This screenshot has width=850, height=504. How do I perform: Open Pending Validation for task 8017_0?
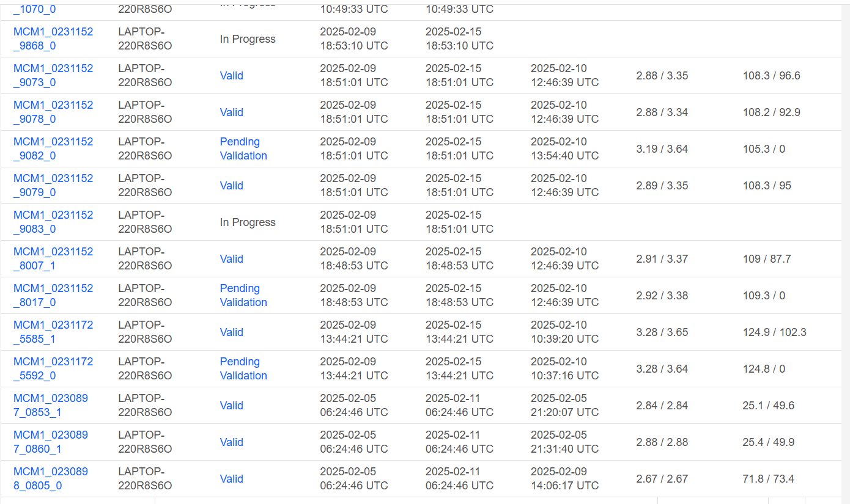(x=243, y=295)
